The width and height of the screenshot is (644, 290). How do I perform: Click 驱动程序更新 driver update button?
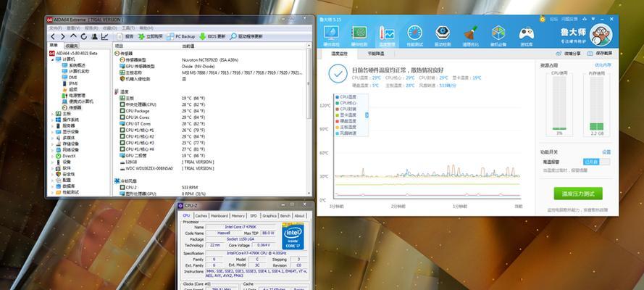246,36
